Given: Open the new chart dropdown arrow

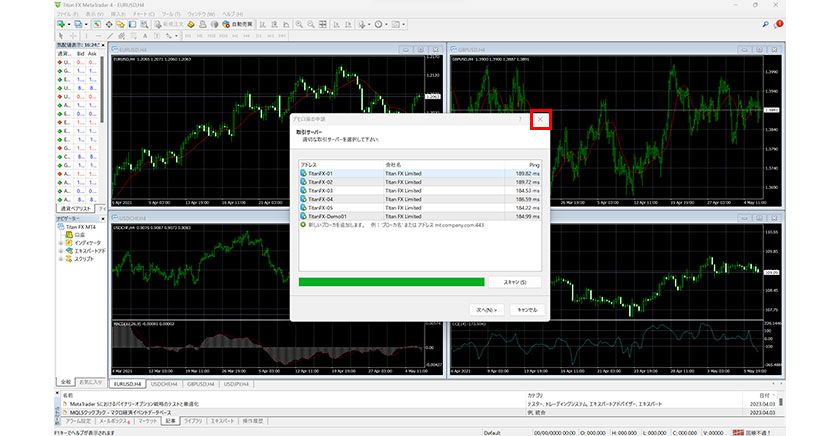Looking at the screenshot, I should (70, 23).
